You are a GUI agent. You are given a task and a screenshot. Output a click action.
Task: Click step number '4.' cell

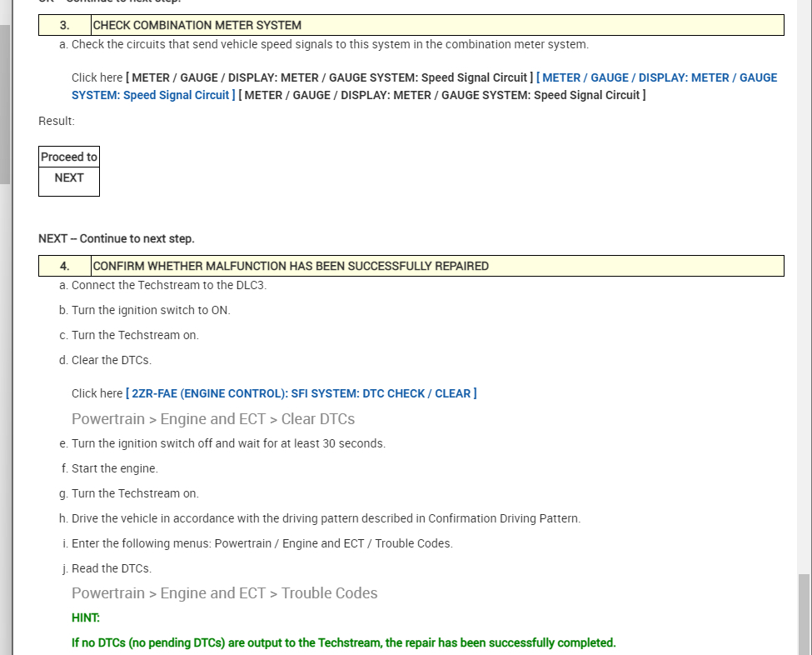pyautogui.click(x=65, y=266)
